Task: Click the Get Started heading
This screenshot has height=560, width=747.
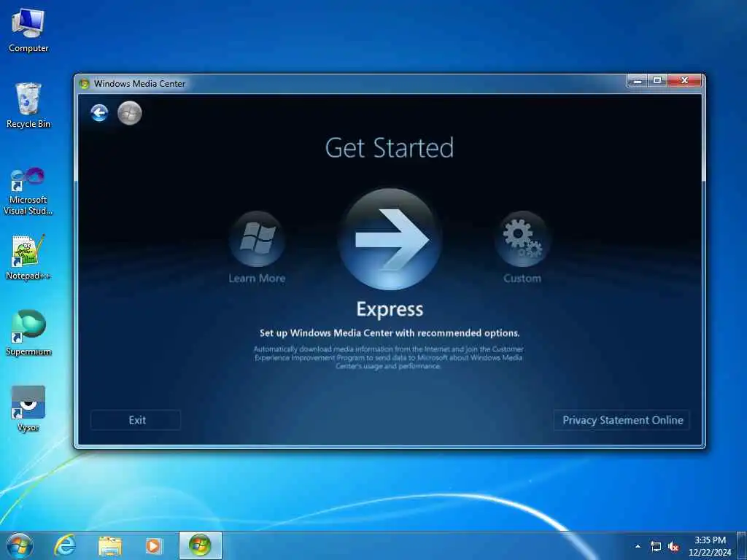Action: pyautogui.click(x=390, y=147)
